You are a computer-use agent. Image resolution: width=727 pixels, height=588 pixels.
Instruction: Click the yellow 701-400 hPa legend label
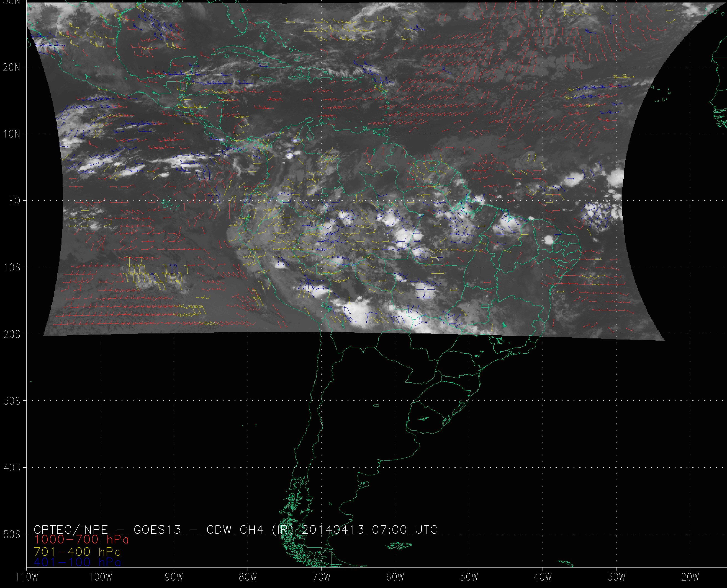point(78,552)
